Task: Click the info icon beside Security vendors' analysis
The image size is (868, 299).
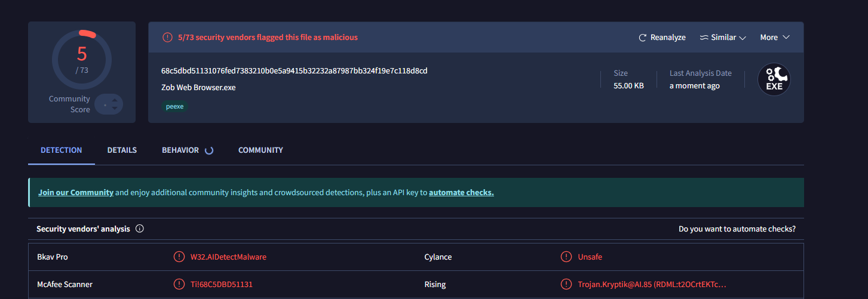Action: coord(140,229)
